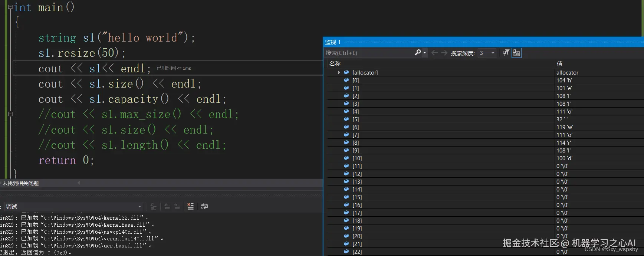644x256 pixels.
Task: Collapse the int main() code block
Action: pos(10,7)
